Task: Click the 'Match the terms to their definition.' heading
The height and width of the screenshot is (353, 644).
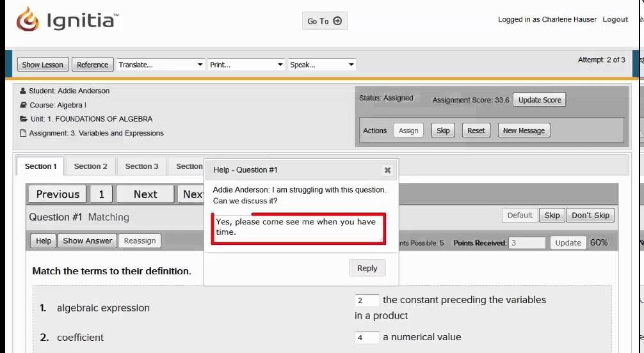Action: point(112,271)
